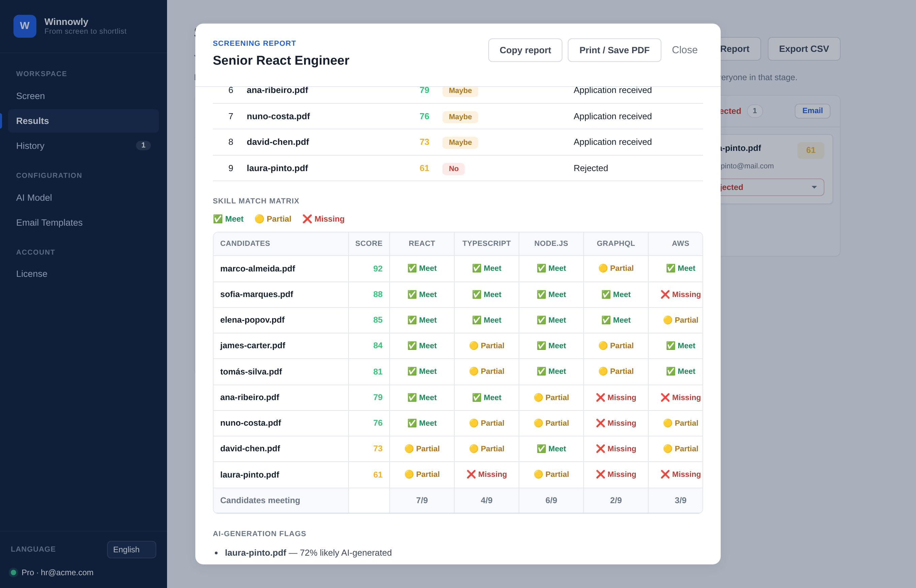This screenshot has width=916, height=588.
Task: Open the English language dropdown
Action: [x=131, y=549]
